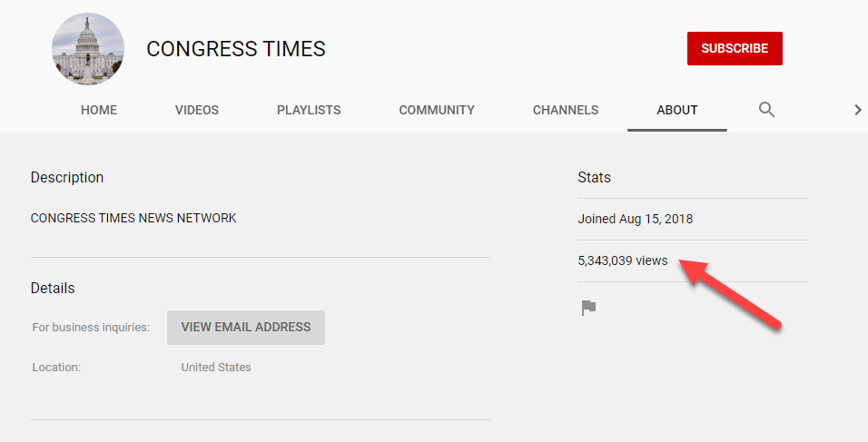Screen dimensions: 868x442
Task: Click the 5,343,039 views stat
Action: (623, 260)
